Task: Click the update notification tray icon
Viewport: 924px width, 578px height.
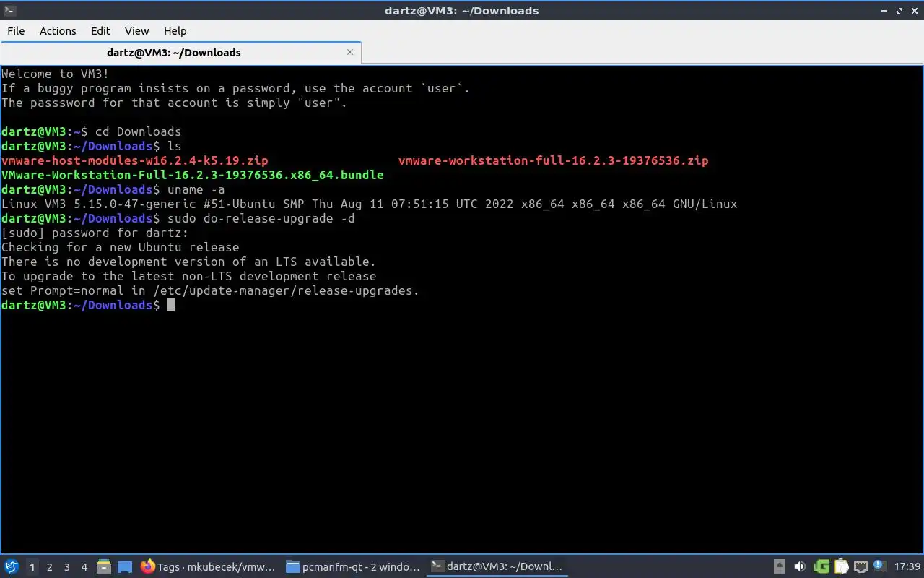Action: [879, 566]
